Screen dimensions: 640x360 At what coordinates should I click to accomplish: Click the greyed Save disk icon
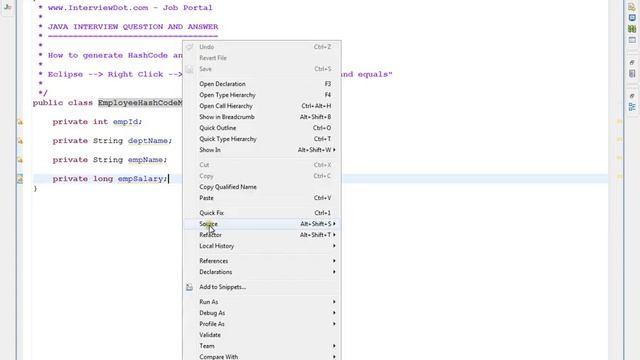(x=189, y=69)
